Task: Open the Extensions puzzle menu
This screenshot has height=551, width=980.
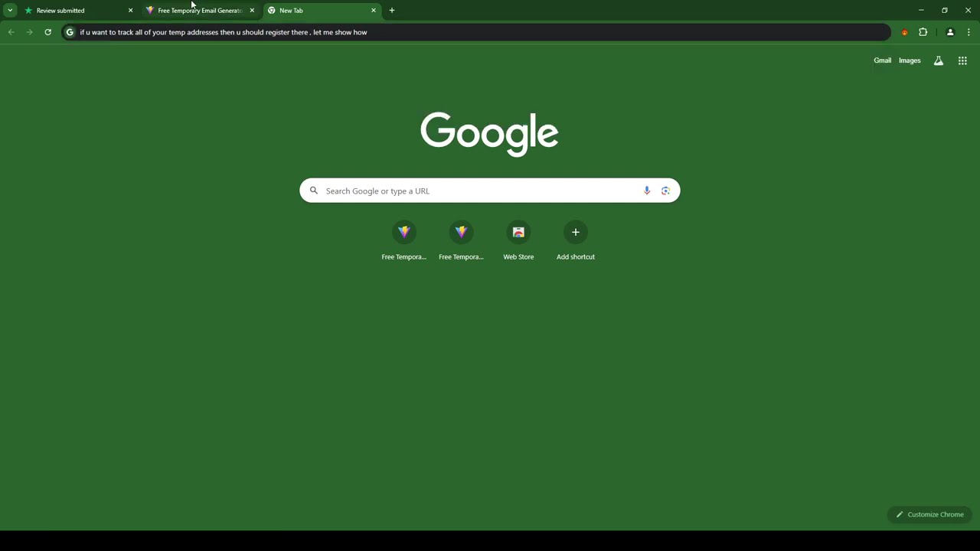Action: point(923,32)
